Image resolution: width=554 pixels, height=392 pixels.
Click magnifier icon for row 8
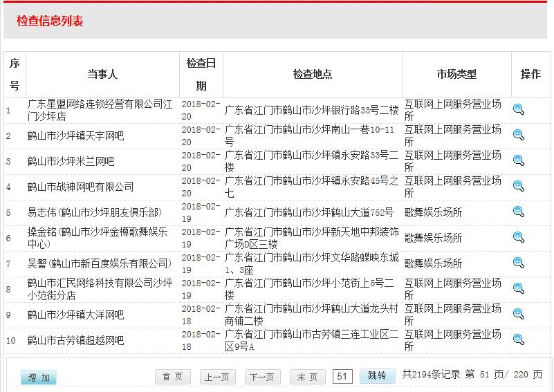pyautogui.click(x=518, y=288)
